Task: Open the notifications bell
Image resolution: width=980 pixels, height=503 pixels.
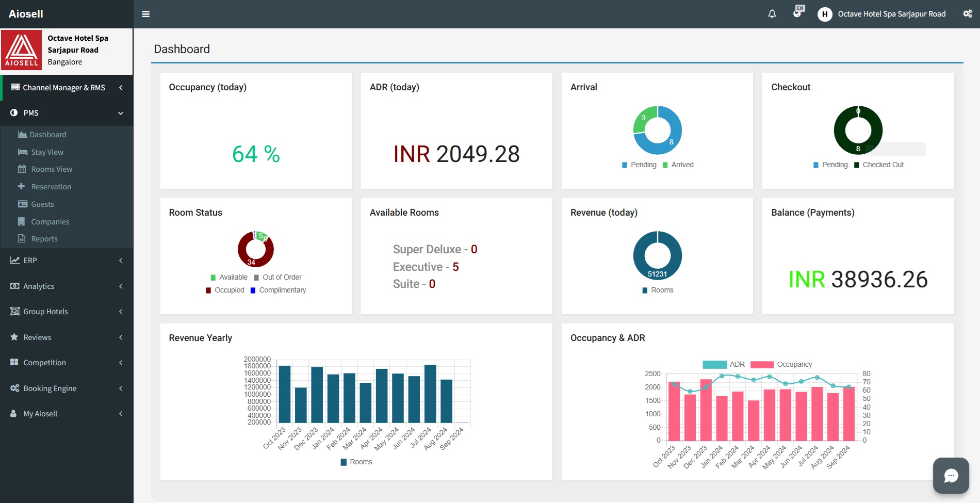Action: (x=772, y=14)
